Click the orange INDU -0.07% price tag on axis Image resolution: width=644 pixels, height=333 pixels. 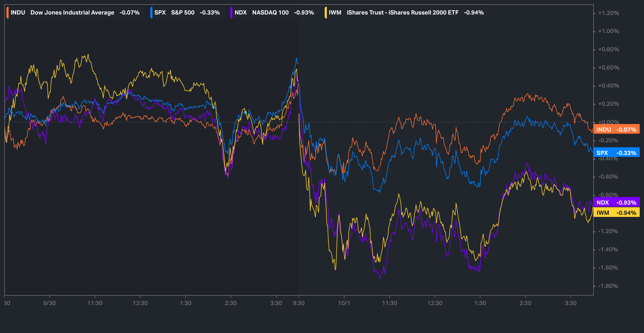[616, 129]
